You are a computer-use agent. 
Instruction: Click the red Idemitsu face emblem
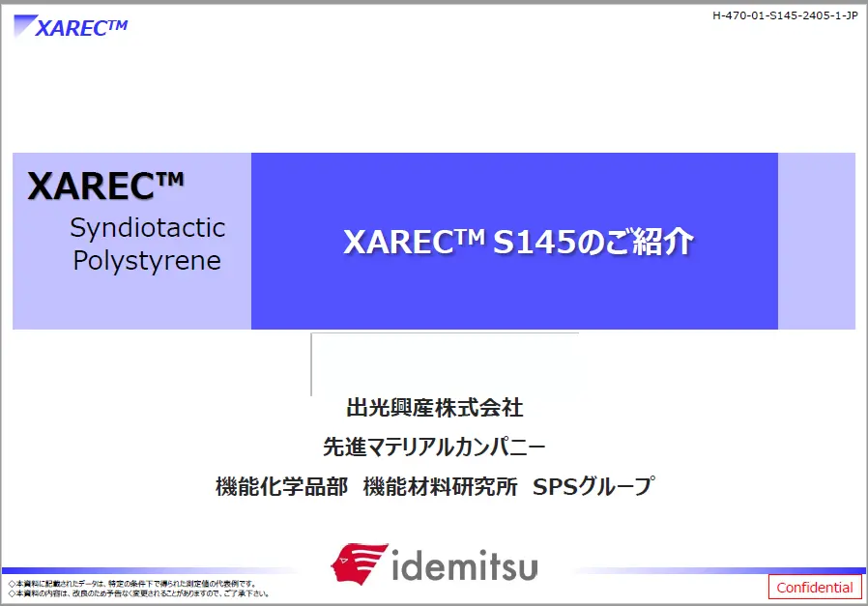pyautogui.click(x=360, y=563)
